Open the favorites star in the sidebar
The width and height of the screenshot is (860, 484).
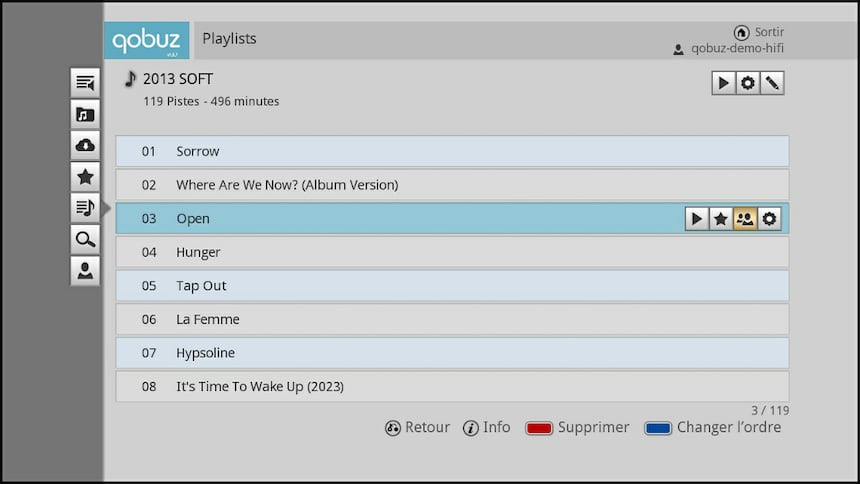click(x=85, y=177)
